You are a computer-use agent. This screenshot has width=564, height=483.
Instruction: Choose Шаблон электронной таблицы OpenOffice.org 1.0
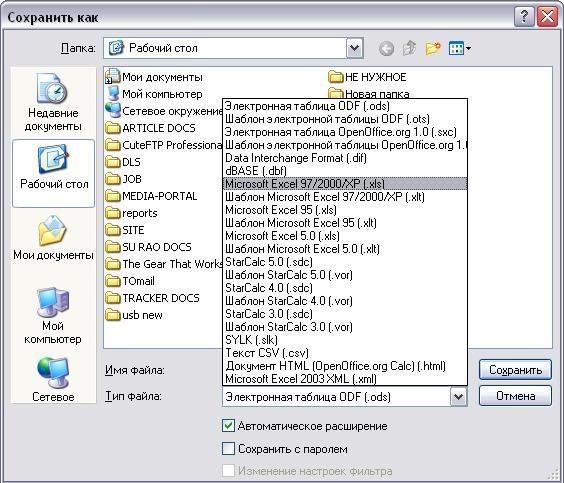click(x=345, y=145)
